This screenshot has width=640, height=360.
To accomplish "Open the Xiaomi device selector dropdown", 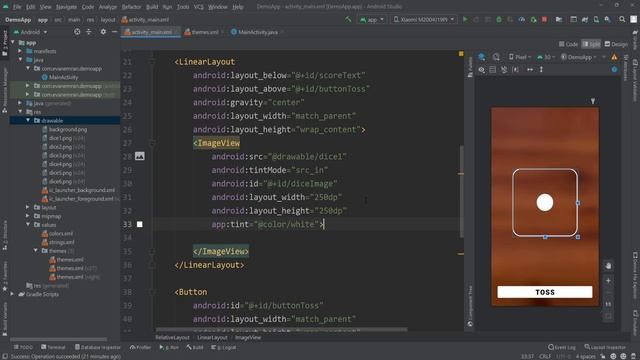I will tap(424, 19).
